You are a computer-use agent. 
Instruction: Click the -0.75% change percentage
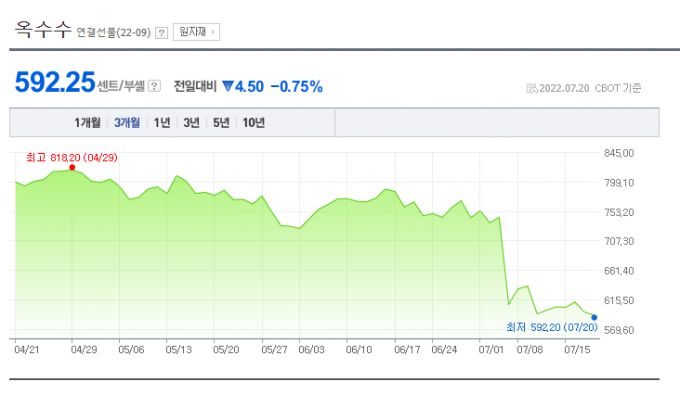click(x=297, y=87)
